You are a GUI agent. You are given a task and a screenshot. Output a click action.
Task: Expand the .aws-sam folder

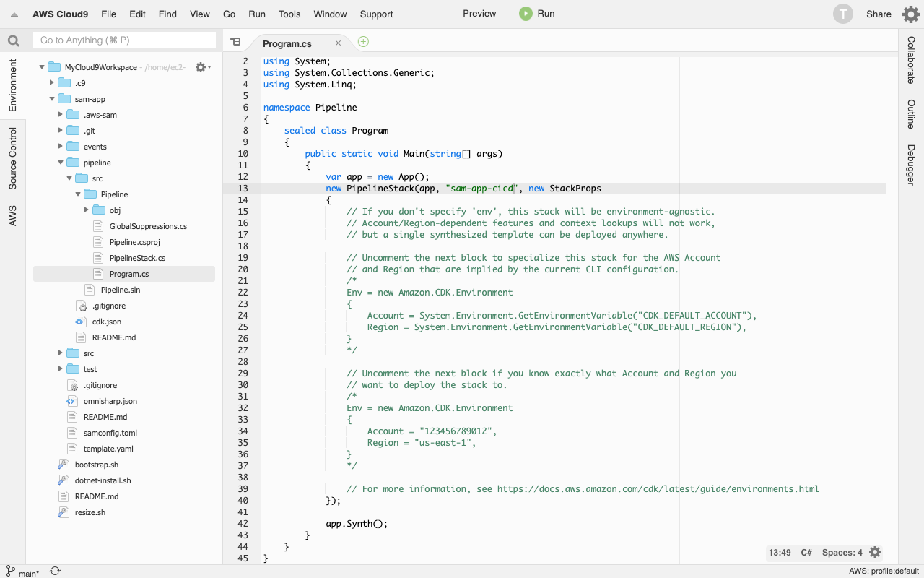click(60, 115)
